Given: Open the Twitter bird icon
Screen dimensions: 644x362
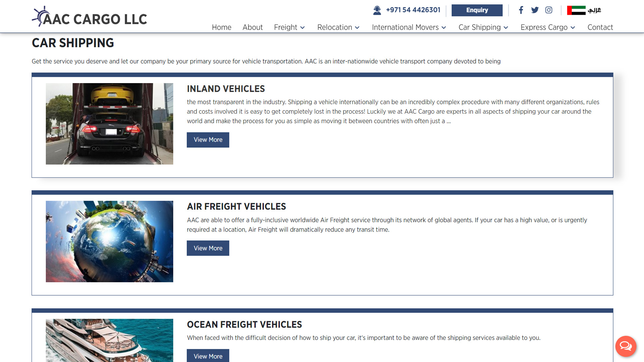Looking at the screenshot, I should 535,10.
